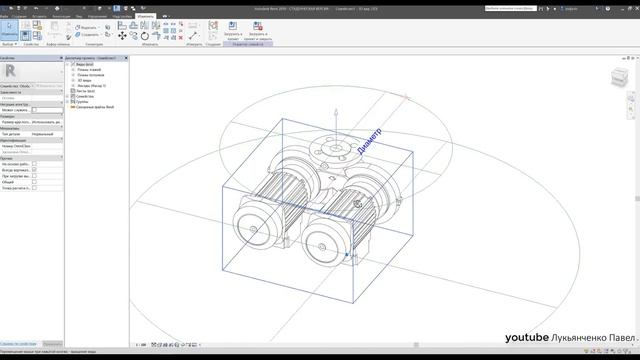
Task: Expand the Группы tree node
Action: coord(68,102)
